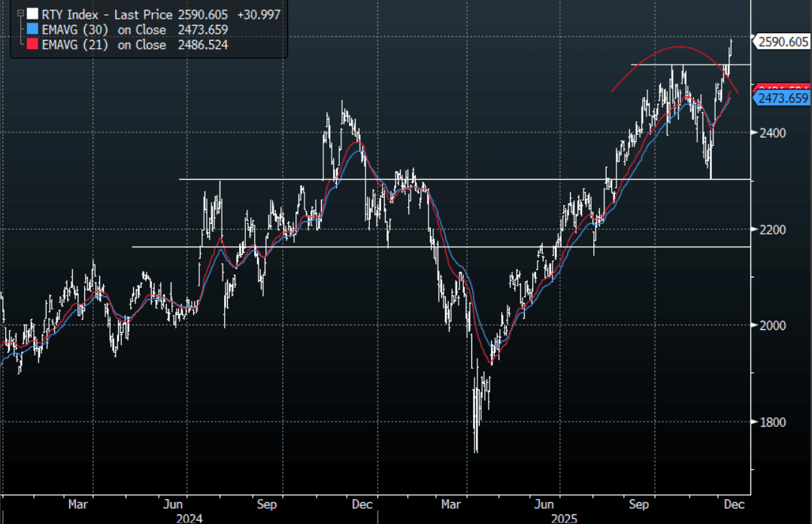Click the white RTY Index color swatch
Image resolution: width=812 pixels, height=524 pixels.
pos(31,14)
